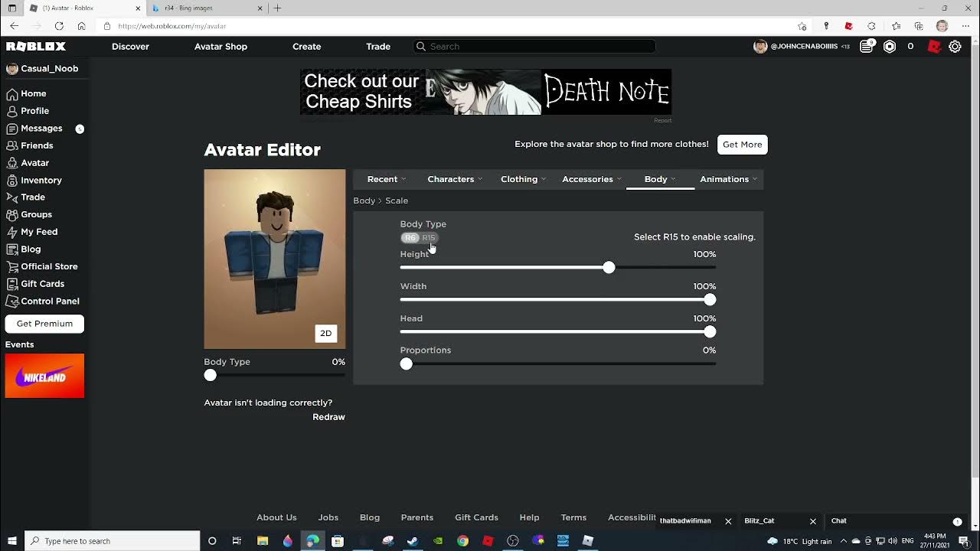Image resolution: width=980 pixels, height=551 pixels.
Task: Open Avatar Shop in the top navigation
Action: [x=220, y=47]
